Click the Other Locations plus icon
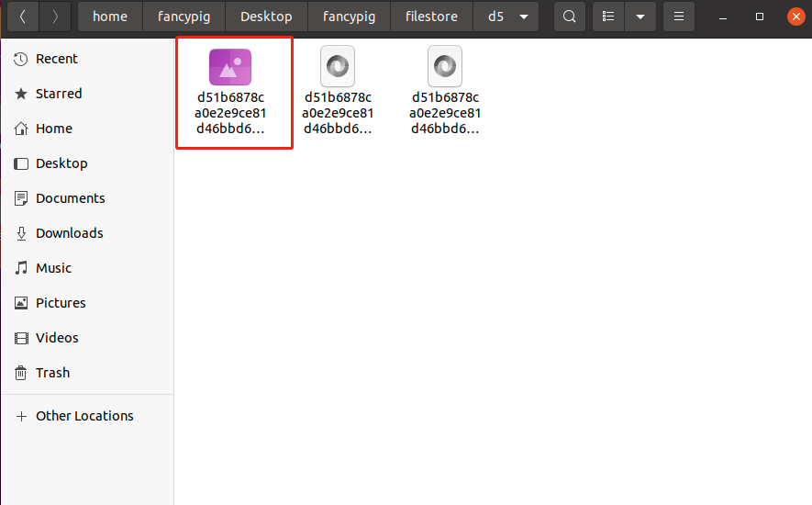Viewport: 812px width, 505px height. [x=21, y=416]
